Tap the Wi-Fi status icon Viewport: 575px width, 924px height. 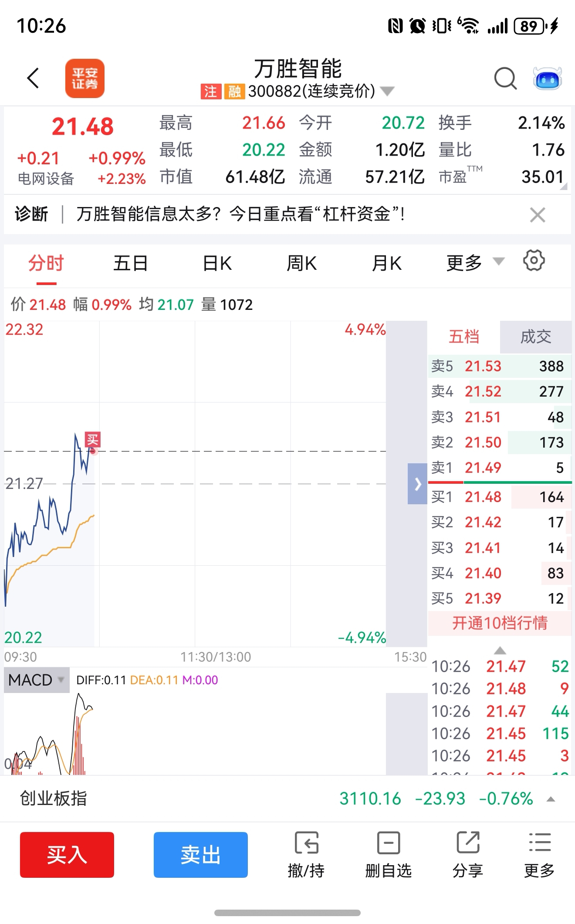pyautogui.click(x=468, y=26)
